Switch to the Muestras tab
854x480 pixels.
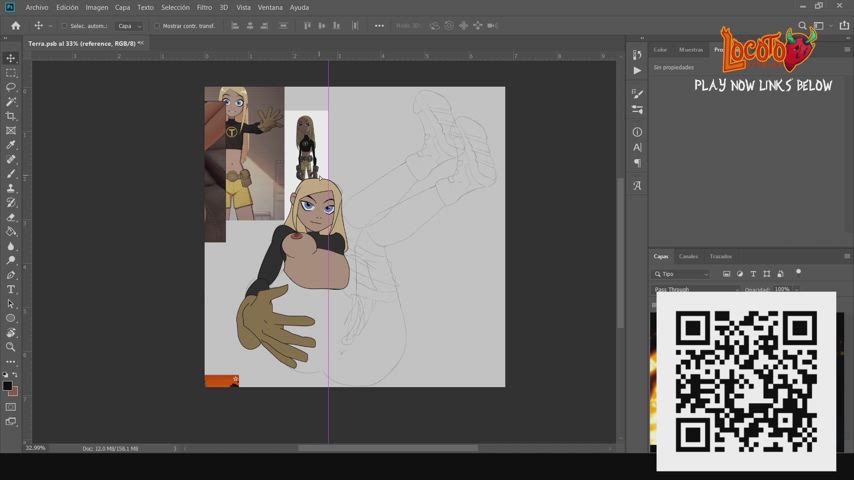tap(691, 50)
